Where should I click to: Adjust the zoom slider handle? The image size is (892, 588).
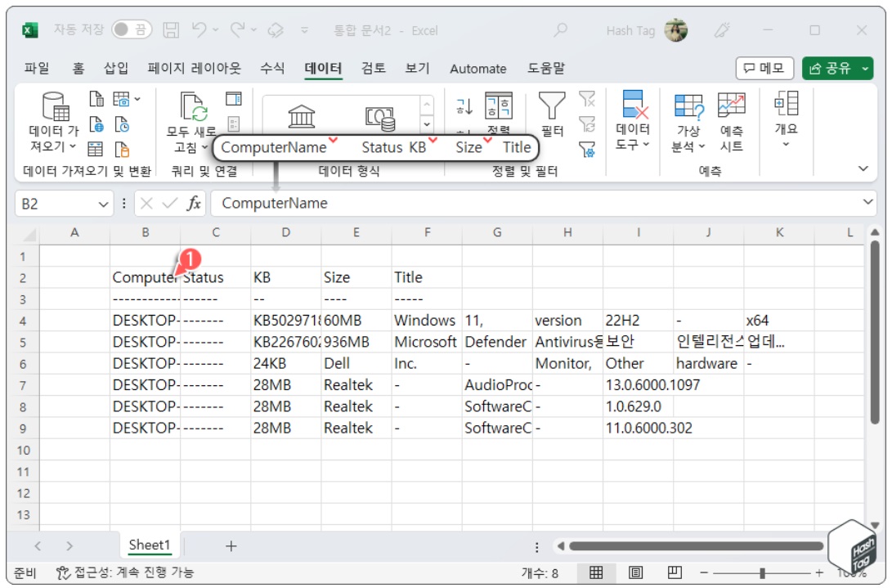pyautogui.click(x=762, y=572)
